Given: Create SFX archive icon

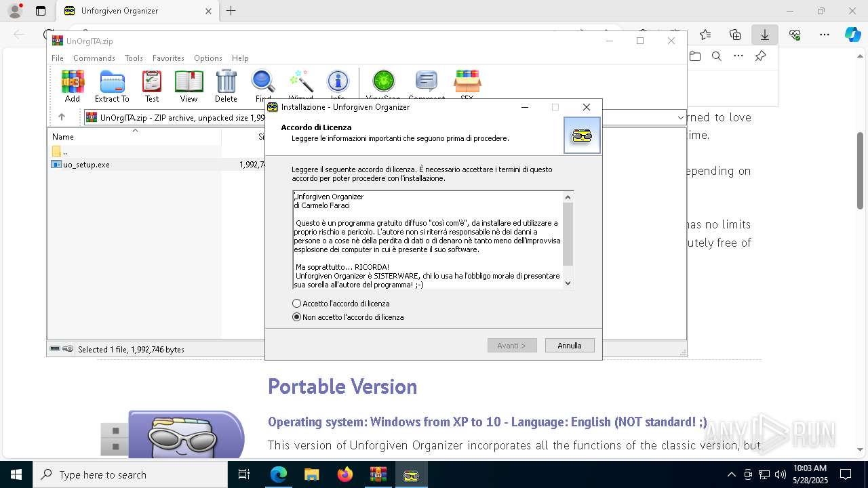Looking at the screenshot, I should pos(467,86).
